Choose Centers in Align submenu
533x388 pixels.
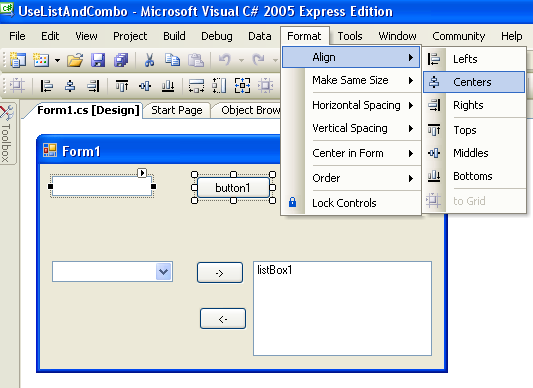coord(474,82)
